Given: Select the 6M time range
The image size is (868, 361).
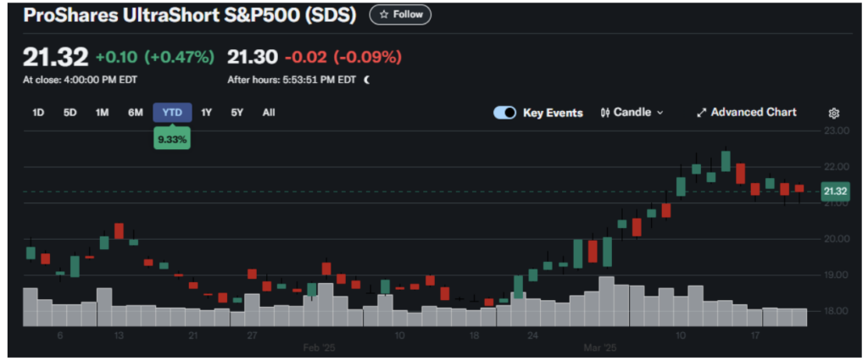Looking at the screenshot, I should (135, 113).
